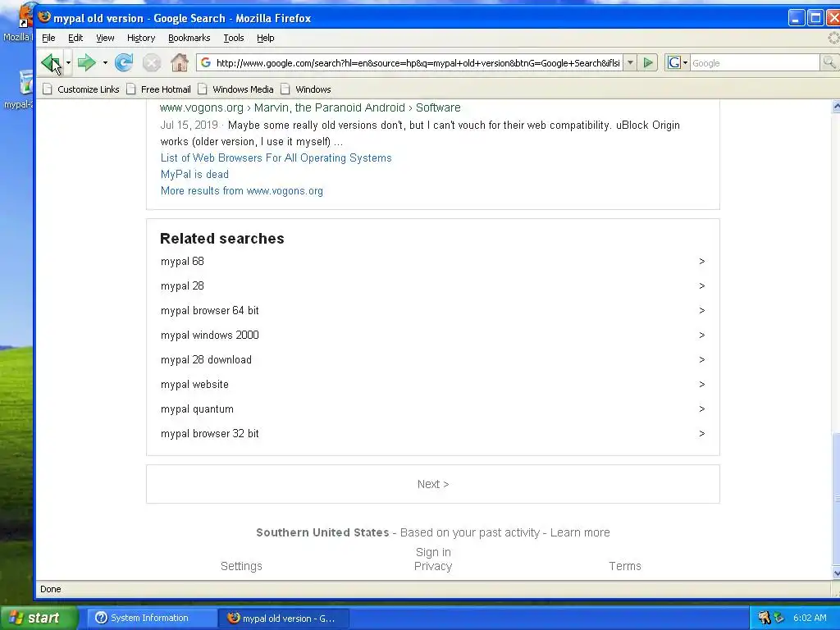The height and width of the screenshot is (630, 840).
Task: Select the mypal old version taskbar button
Action: coord(284,619)
